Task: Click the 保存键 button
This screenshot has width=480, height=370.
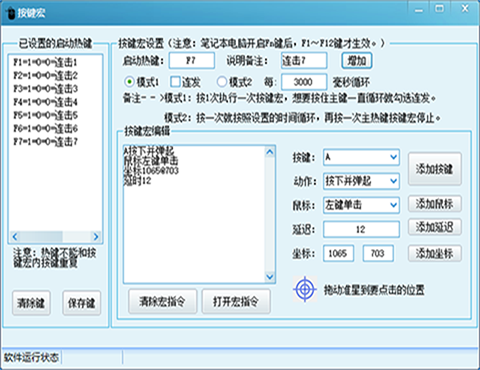Action: pyautogui.click(x=82, y=303)
